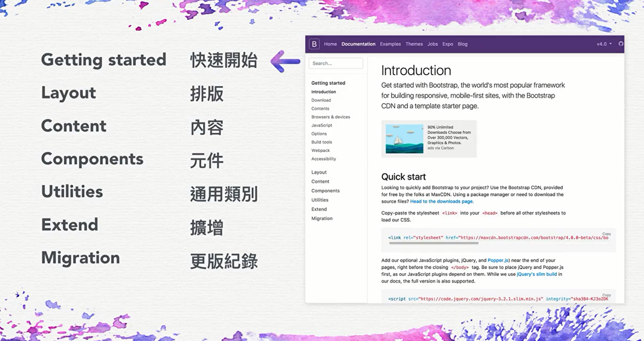
Task: Go to Home in Bootstrap navbar
Action: click(330, 44)
